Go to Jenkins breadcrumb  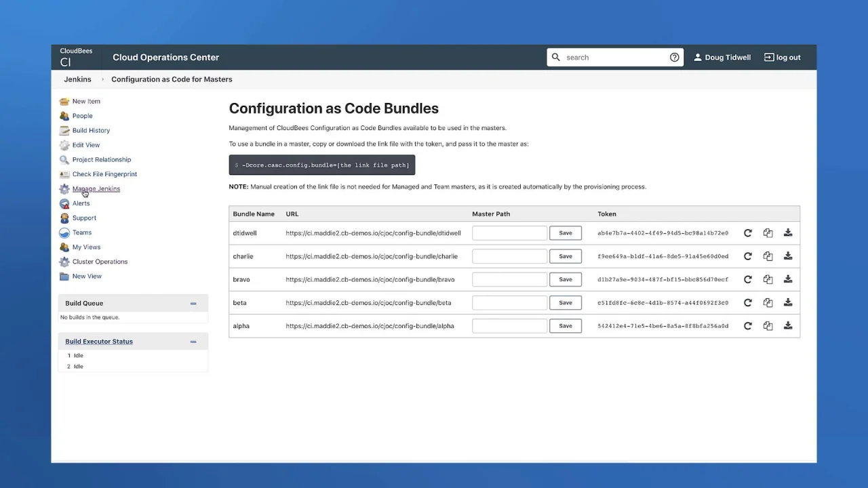tap(77, 79)
